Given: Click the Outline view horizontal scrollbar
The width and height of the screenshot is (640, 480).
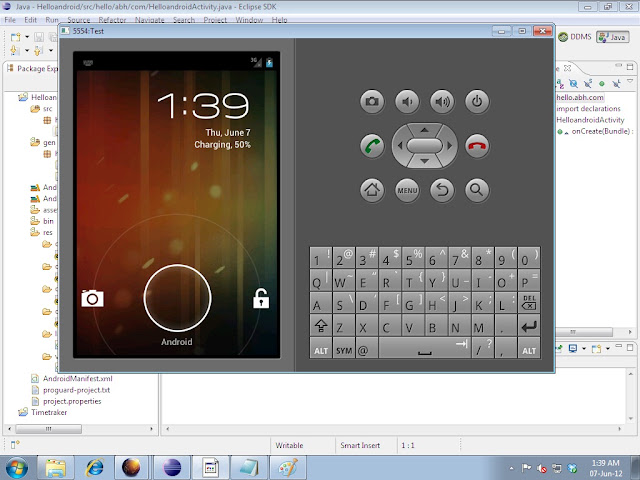Looking at the screenshot, I should coord(584,332).
